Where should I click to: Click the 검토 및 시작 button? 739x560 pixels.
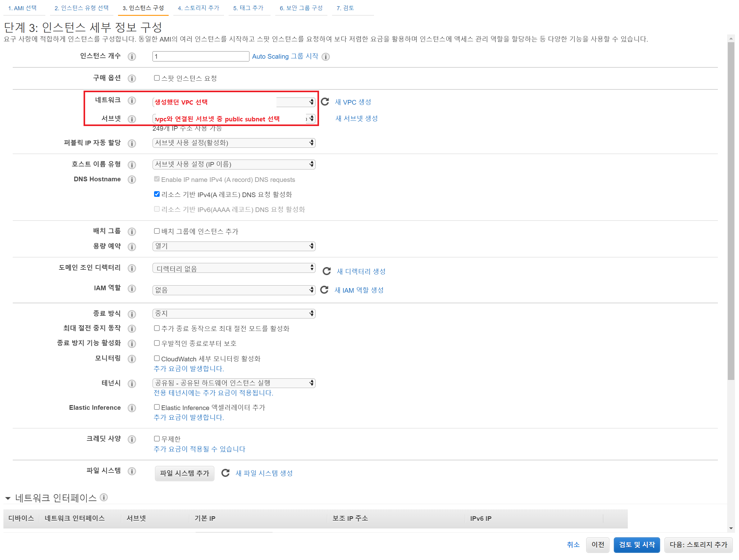(x=636, y=545)
